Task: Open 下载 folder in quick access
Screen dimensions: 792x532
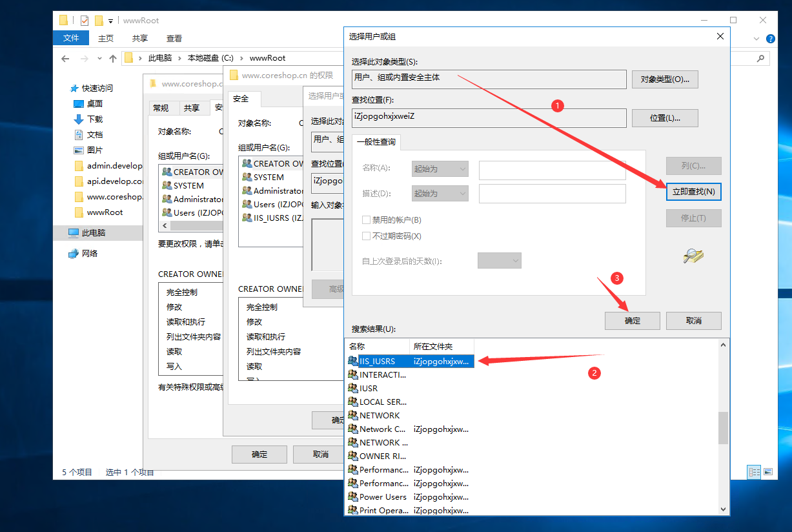Action: point(94,119)
